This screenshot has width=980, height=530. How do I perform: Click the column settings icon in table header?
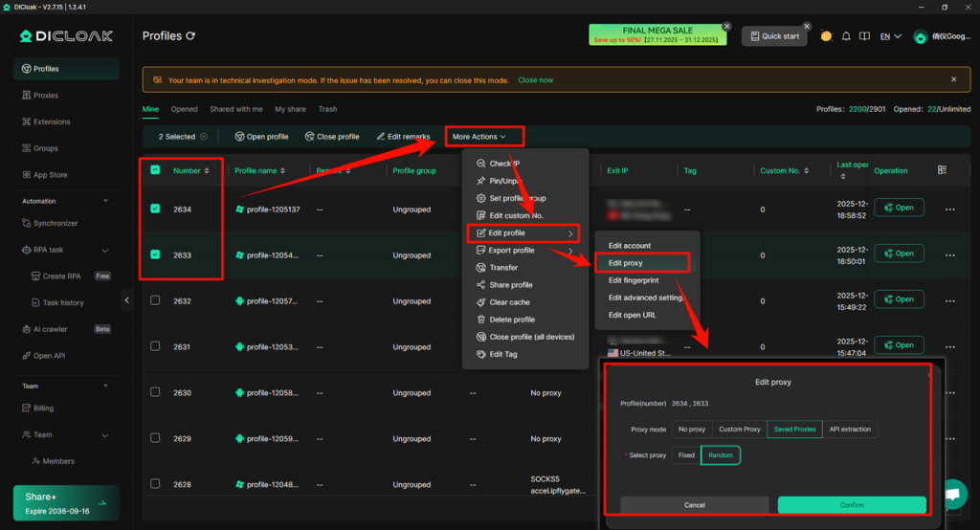(942, 170)
